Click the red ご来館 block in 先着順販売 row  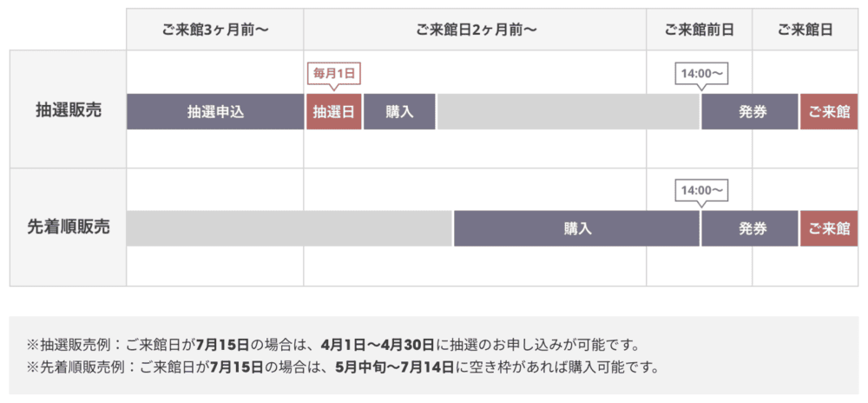[x=829, y=228]
